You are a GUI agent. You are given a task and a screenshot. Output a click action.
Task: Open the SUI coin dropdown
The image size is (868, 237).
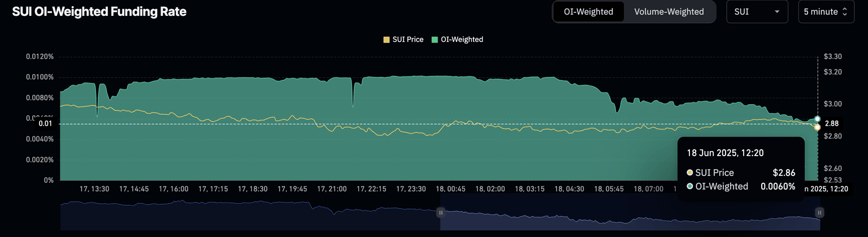[x=757, y=12]
